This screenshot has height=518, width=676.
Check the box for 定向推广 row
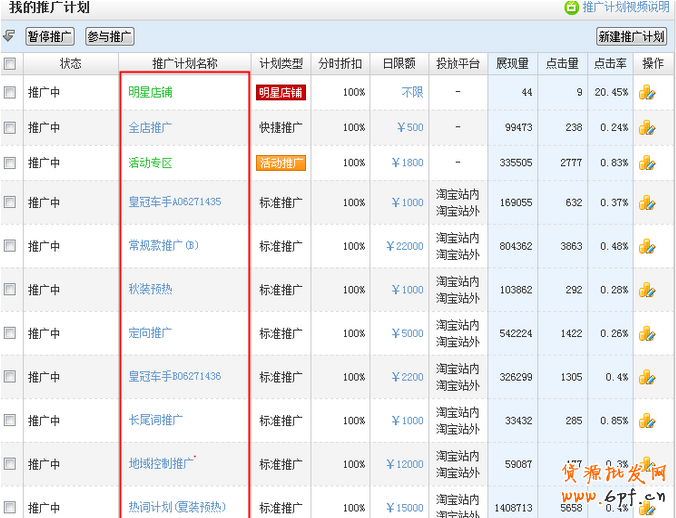coord(9,333)
